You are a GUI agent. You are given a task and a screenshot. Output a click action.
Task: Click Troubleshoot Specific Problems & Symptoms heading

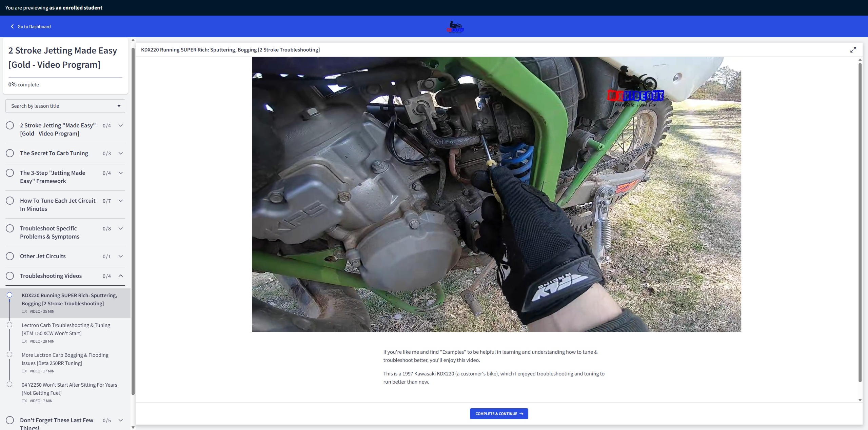click(50, 232)
